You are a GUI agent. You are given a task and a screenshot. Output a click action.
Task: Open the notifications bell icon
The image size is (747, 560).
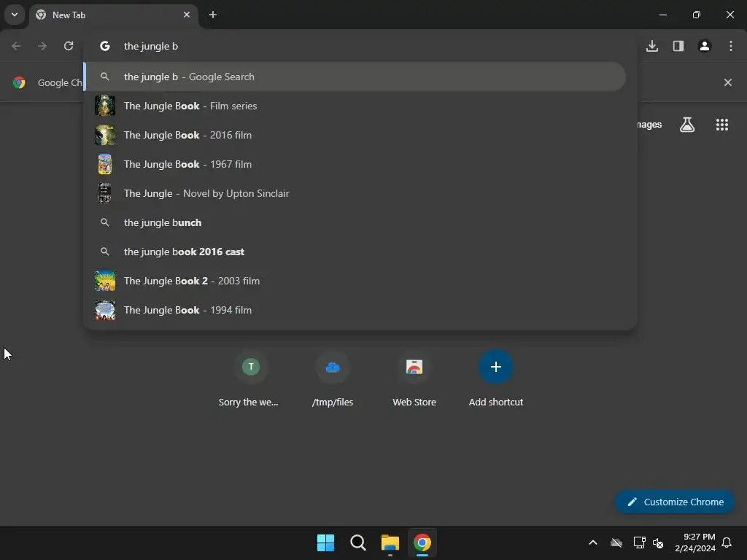727,542
